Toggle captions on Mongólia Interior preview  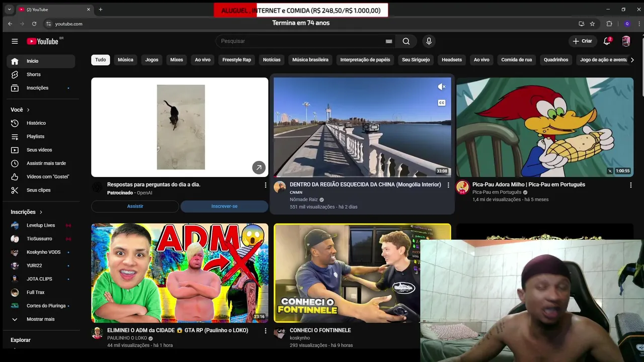(441, 103)
